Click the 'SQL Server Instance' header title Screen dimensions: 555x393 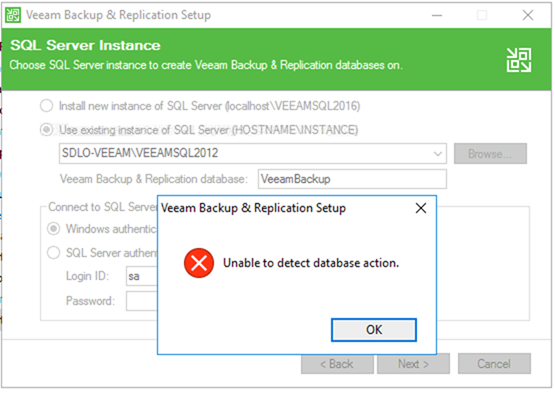pos(85,45)
